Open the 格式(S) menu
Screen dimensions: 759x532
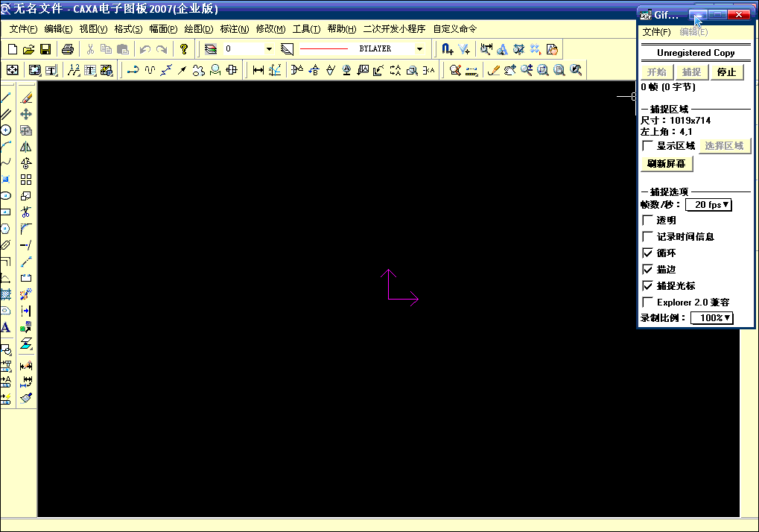pos(128,29)
